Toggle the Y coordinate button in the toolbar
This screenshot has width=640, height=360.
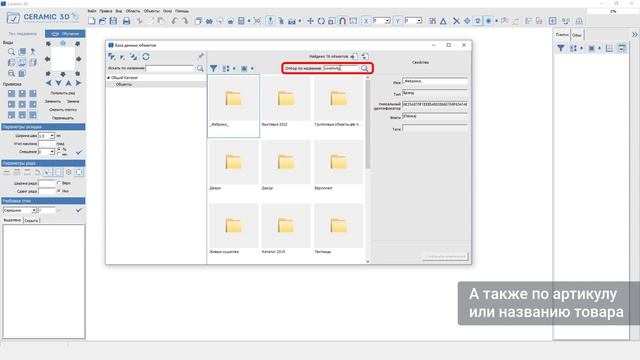click(397, 20)
